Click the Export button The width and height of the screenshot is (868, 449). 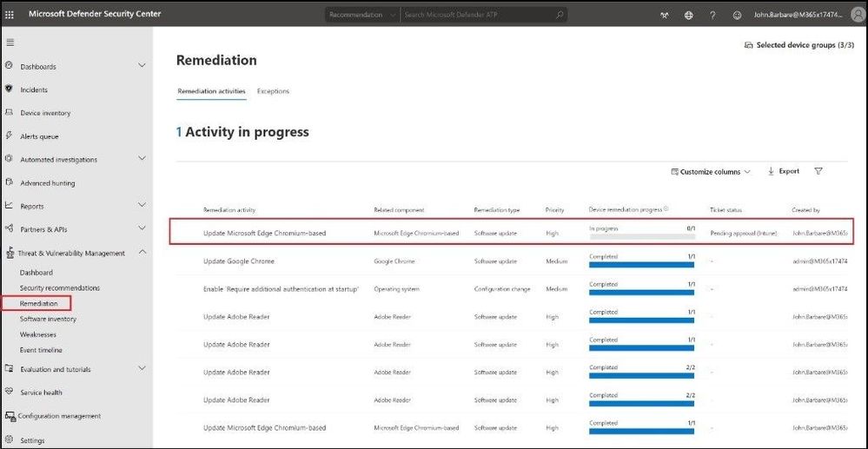tap(784, 172)
